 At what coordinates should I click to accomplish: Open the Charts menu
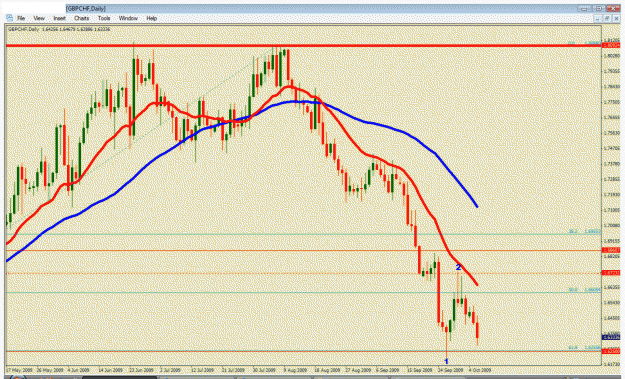[x=81, y=18]
